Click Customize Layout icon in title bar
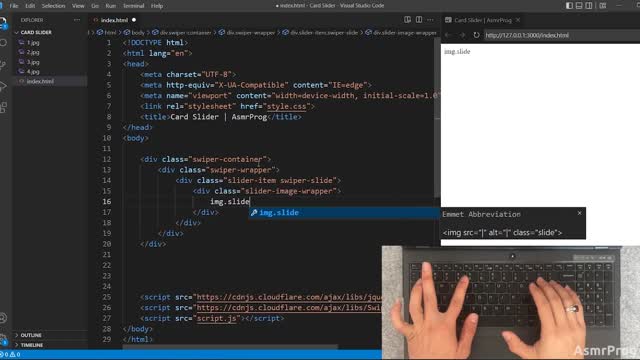Screen dimensions: 640x360 tap(602, 6)
